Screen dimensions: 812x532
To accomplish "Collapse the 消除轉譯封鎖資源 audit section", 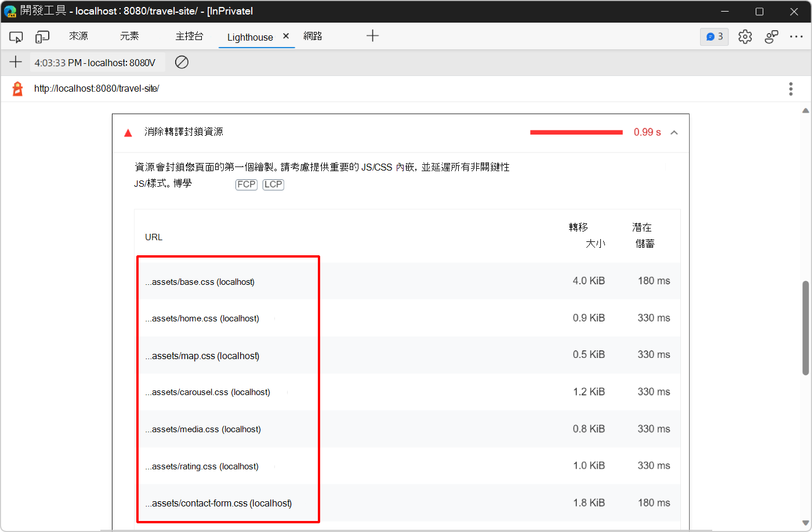I will [x=674, y=132].
